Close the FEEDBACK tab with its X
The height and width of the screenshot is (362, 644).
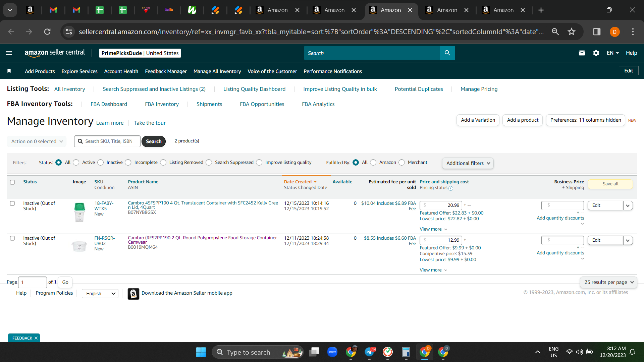click(36, 338)
